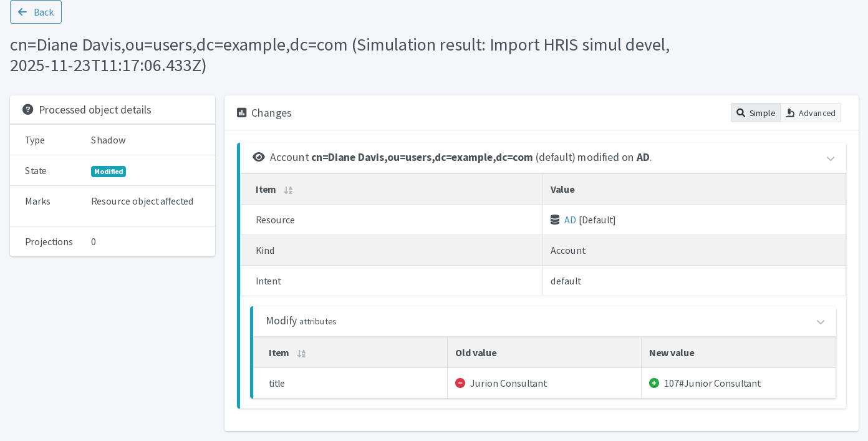Click the red minus icon beside Jurion Consultant

pos(460,382)
